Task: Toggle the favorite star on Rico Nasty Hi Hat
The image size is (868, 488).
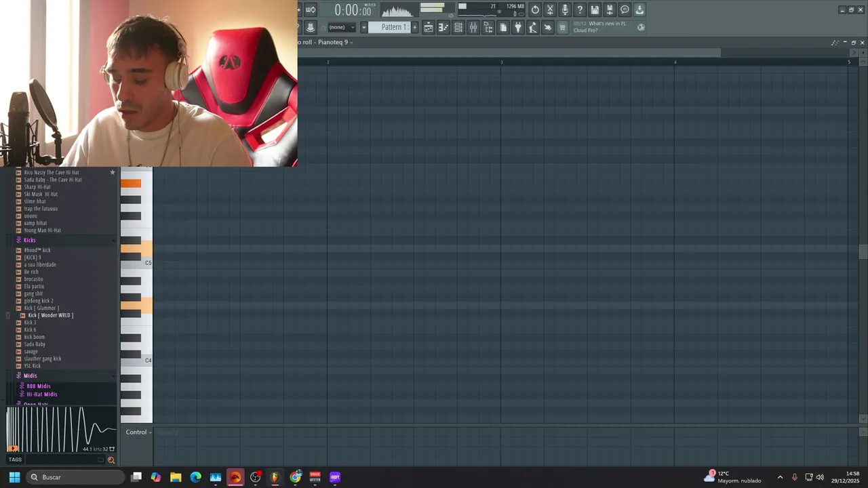Action: pos(113,172)
